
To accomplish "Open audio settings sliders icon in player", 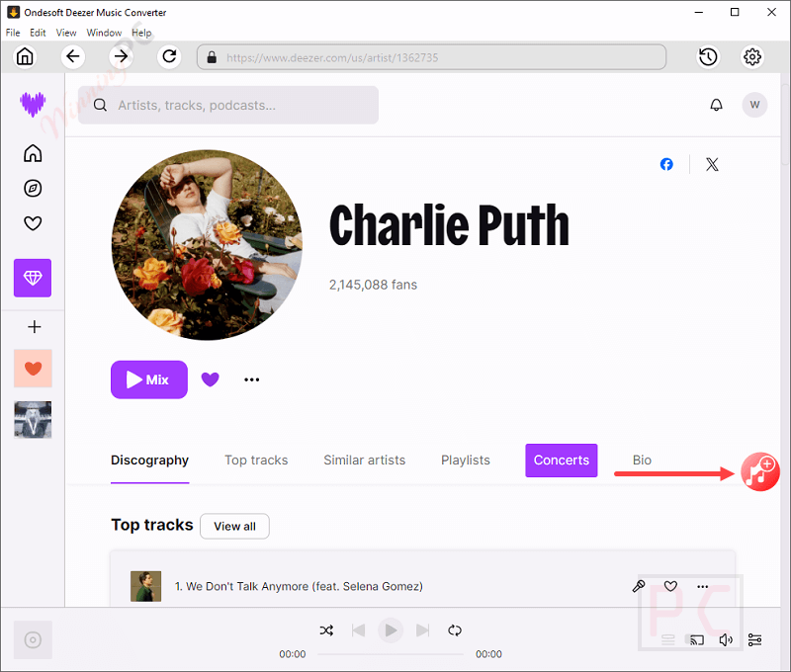I will [754, 640].
